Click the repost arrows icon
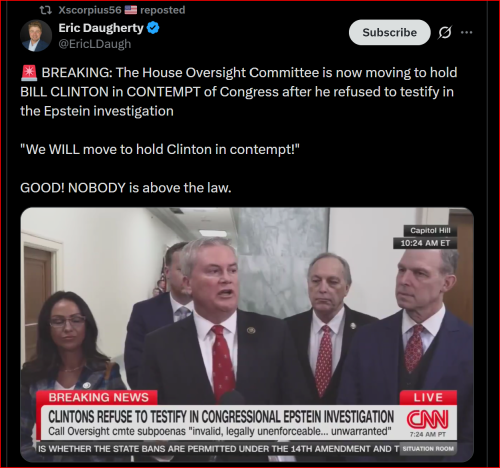 (x=46, y=10)
